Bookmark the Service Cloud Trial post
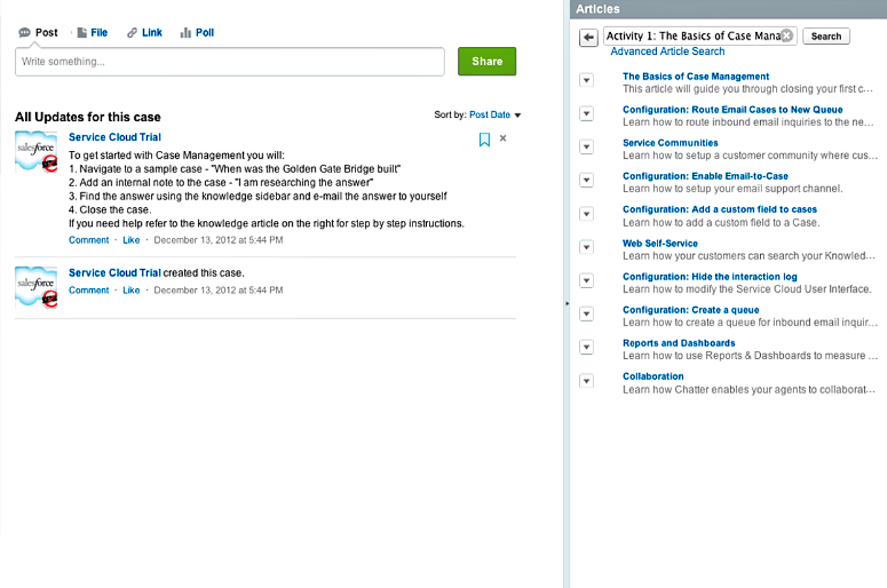This screenshot has height=588, width=887. (484, 139)
